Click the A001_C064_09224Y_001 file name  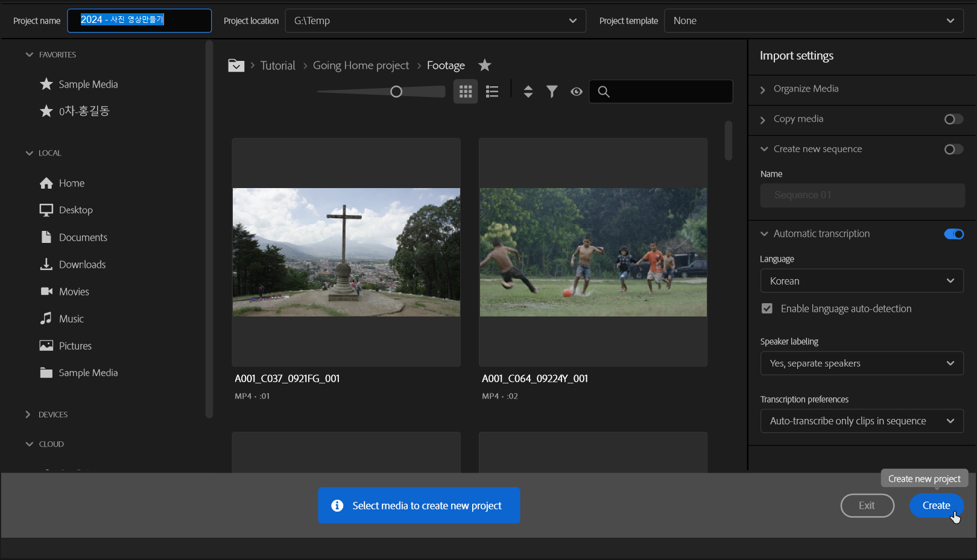[535, 379]
